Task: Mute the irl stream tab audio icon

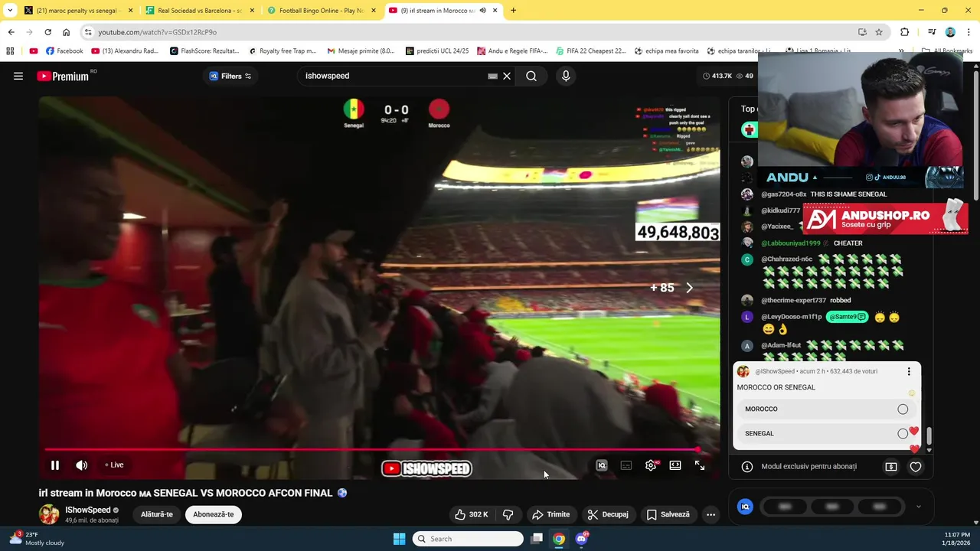Action: click(x=482, y=11)
